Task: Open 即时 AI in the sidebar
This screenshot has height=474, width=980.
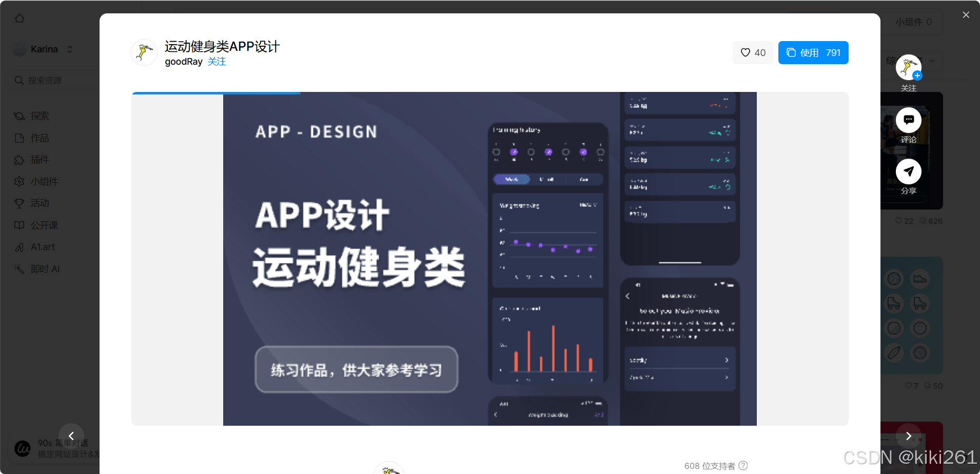Action: coord(45,269)
